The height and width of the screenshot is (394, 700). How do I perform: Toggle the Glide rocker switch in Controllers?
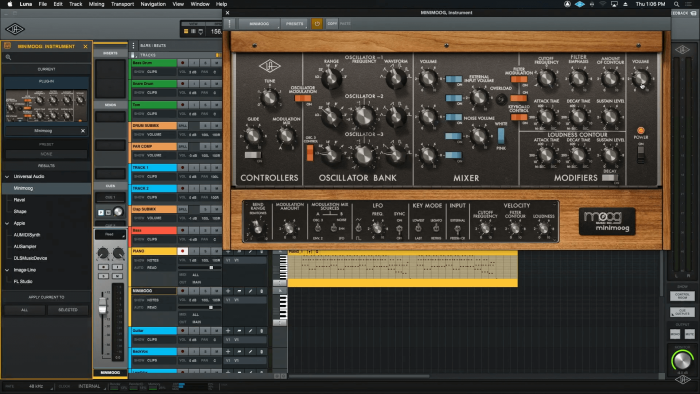(x=252, y=155)
